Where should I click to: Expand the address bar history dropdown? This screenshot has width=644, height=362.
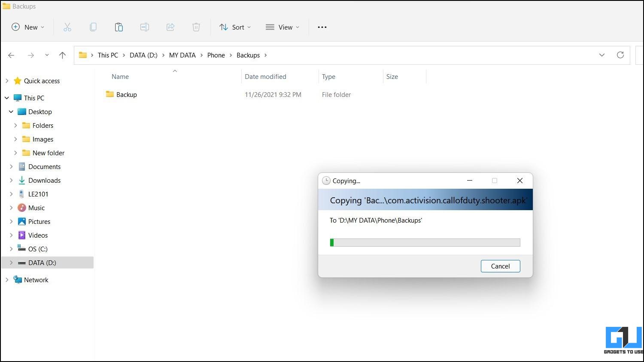[x=601, y=55]
